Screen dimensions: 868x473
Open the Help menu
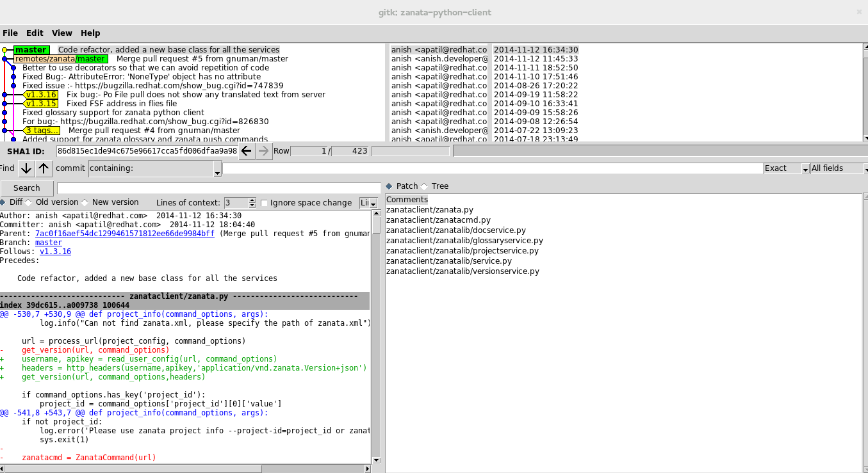coord(90,33)
